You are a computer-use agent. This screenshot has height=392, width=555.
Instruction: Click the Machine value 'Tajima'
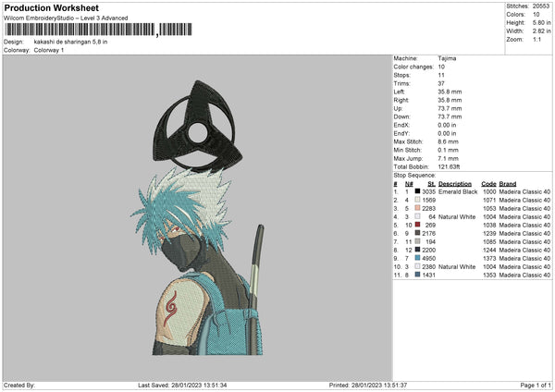[x=447, y=58]
